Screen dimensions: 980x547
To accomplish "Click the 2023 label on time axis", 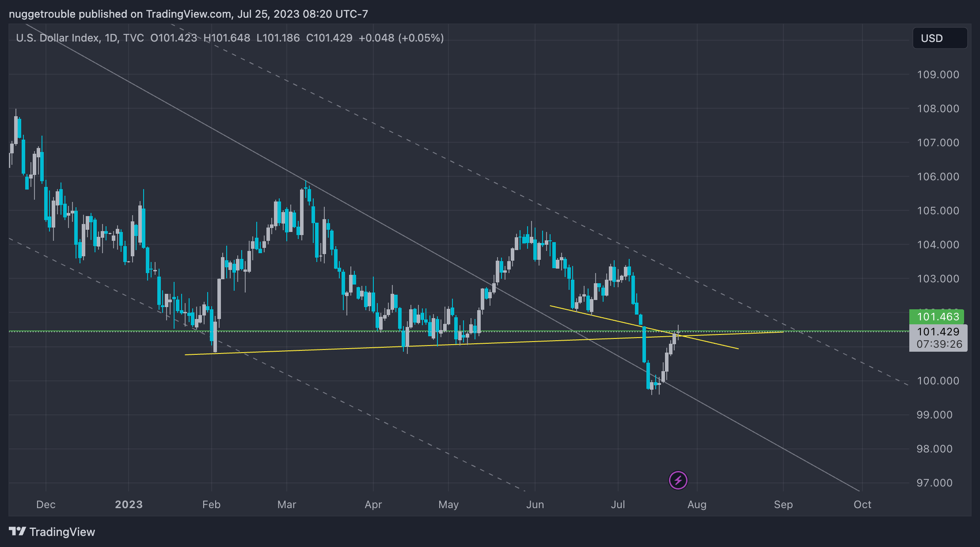I will (x=129, y=505).
